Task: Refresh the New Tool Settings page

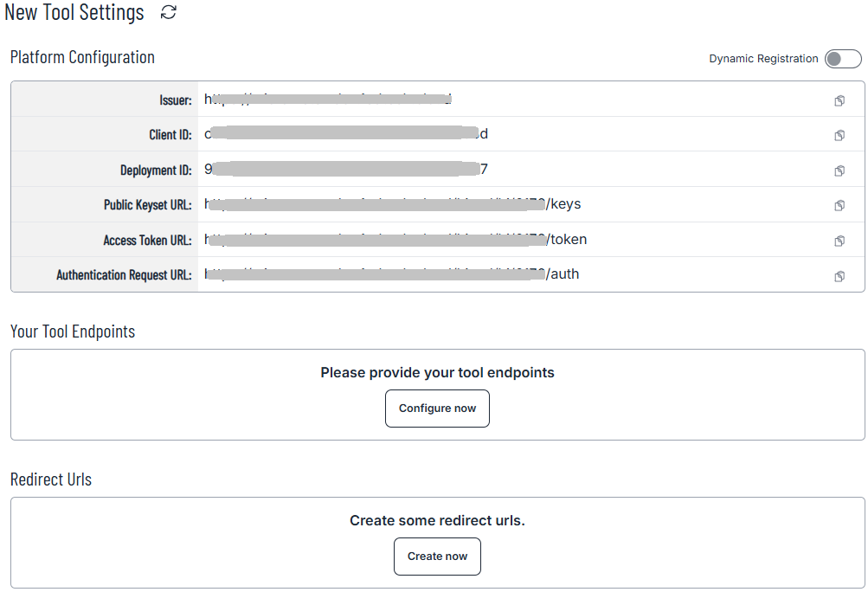Action: point(168,12)
